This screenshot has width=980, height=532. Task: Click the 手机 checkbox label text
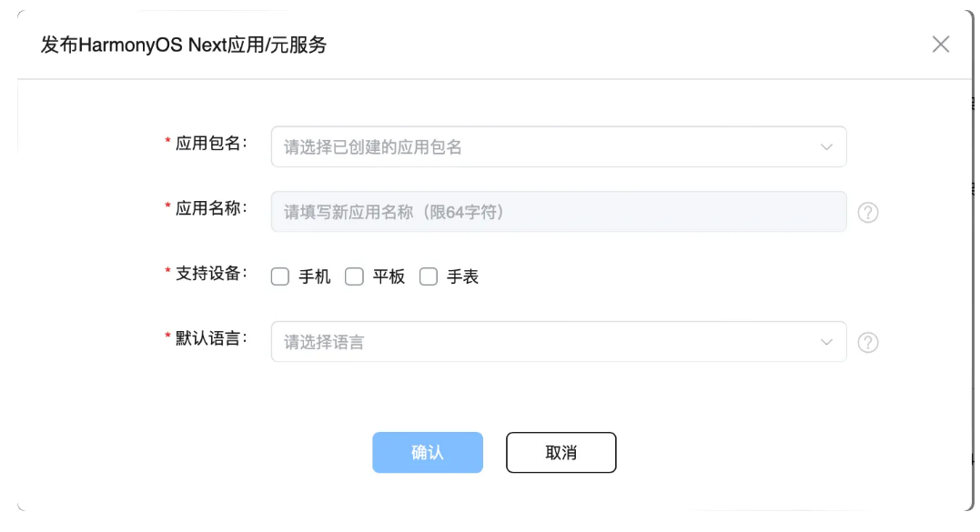point(315,277)
